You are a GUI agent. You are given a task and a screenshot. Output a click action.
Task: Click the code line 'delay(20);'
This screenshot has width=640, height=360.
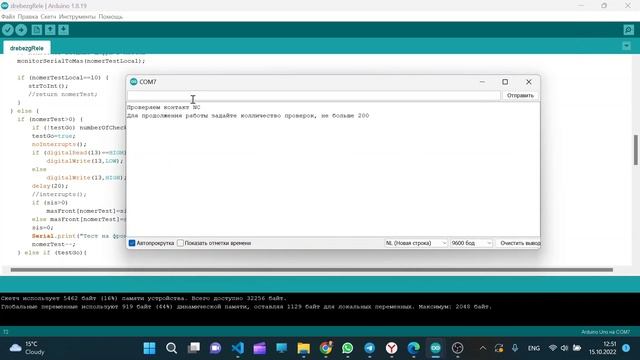[x=50, y=186]
